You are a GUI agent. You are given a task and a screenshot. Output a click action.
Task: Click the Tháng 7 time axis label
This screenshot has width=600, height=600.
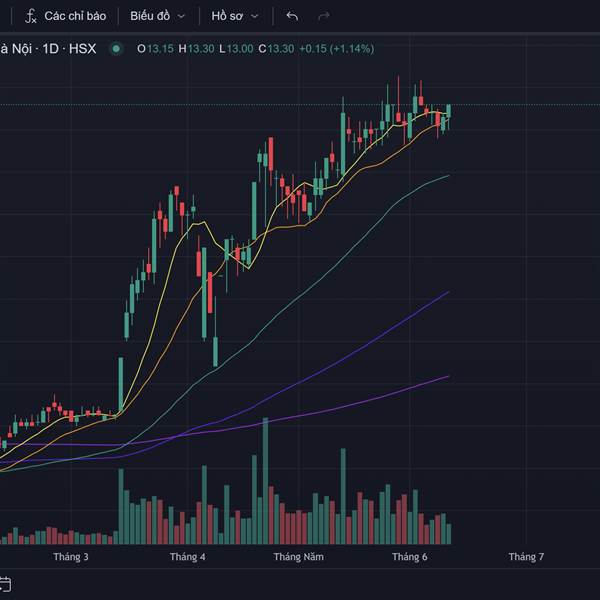(526, 556)
